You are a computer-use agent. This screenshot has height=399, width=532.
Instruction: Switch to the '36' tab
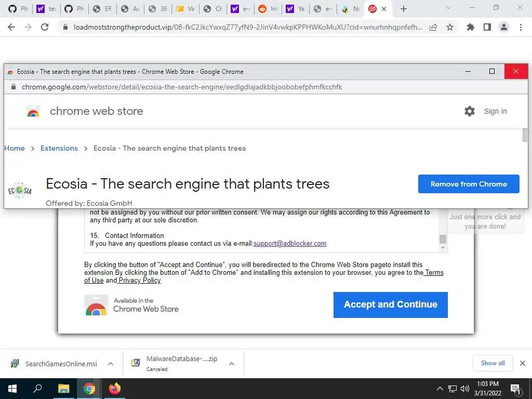(x=158, y=9)
